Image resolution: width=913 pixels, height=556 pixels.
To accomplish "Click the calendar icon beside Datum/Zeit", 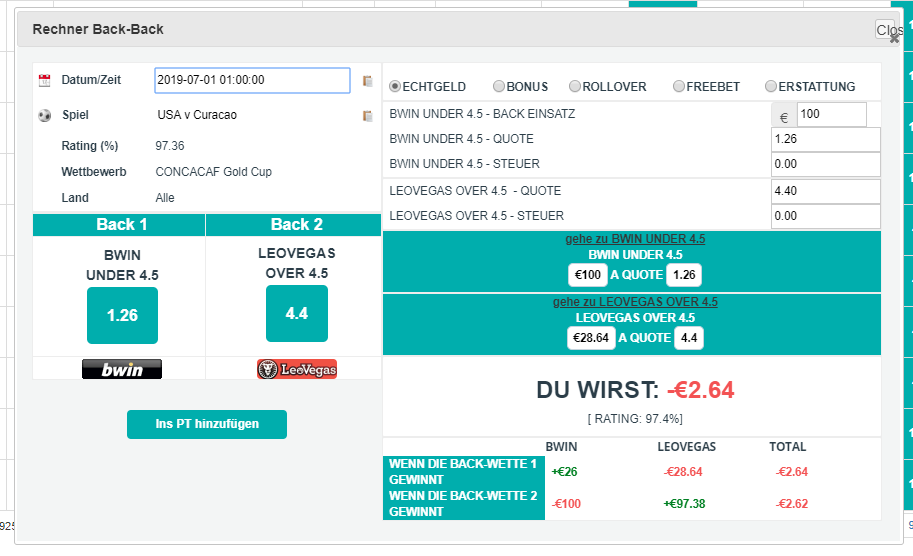I will click(44, 80).
